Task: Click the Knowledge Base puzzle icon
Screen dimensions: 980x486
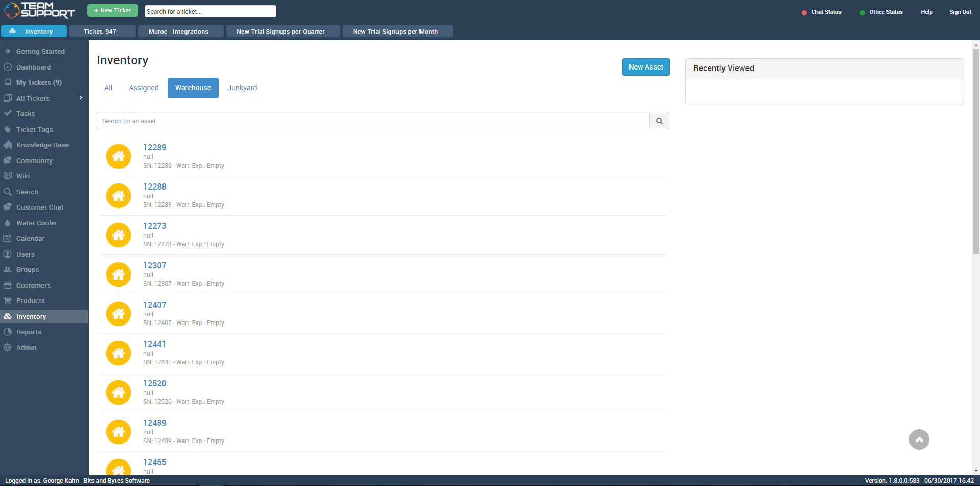Action: click(x=8, y=145)
